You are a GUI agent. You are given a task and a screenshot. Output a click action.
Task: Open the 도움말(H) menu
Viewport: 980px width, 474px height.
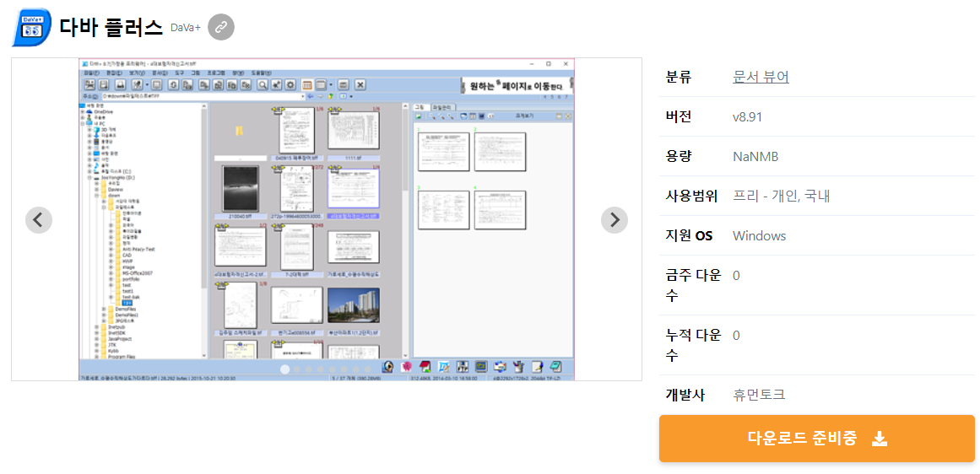pos(262,73)
